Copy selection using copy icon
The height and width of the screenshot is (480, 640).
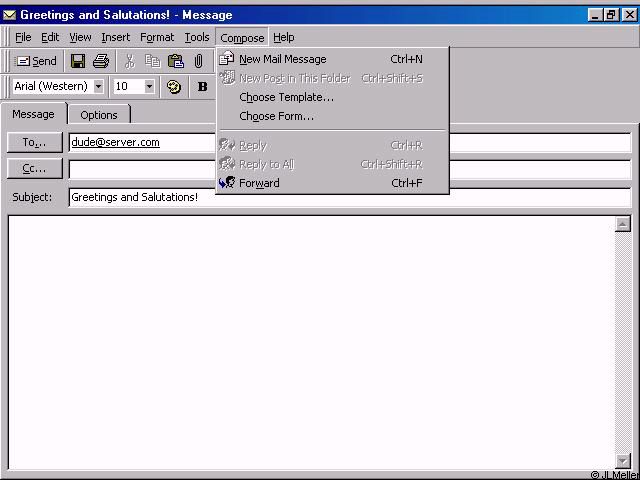coord(153,61)
